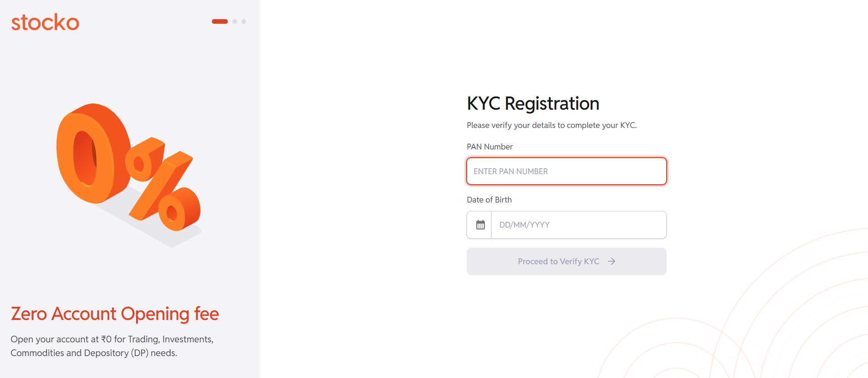868x378 pixels.
Task: Click the Zero Account Opening fee headline
Action: pyautogui.click(x=115, y=314)
